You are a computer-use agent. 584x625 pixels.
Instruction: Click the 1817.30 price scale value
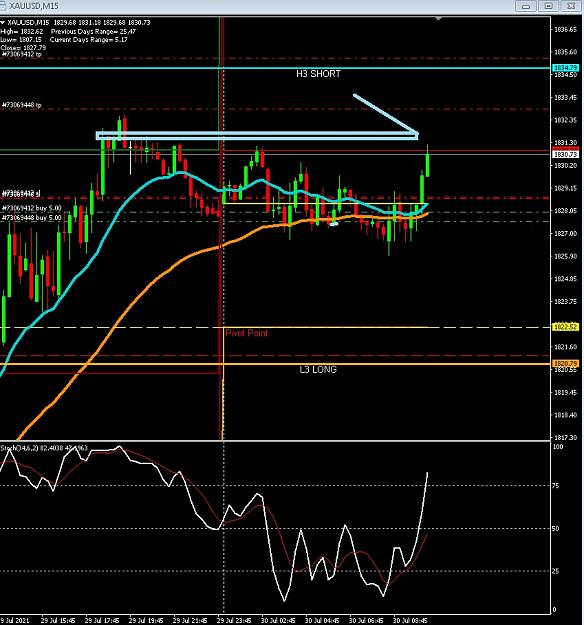pyautogui.click(x=565, y=437)
